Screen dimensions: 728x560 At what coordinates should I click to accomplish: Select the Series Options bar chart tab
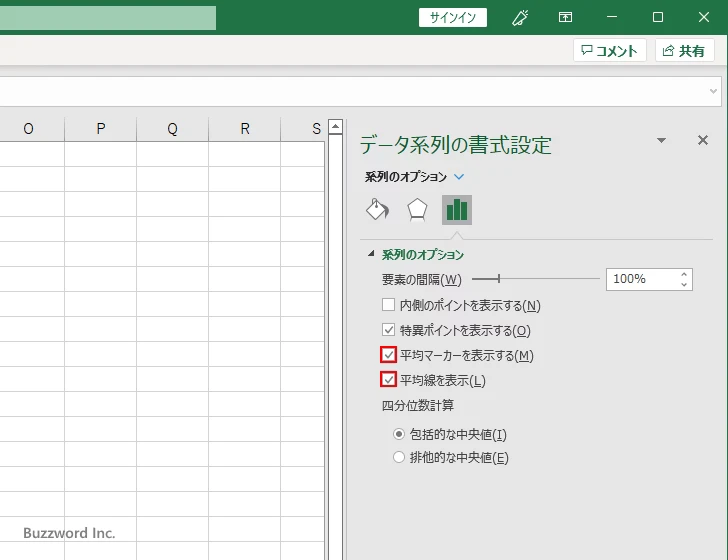[457, 210]
